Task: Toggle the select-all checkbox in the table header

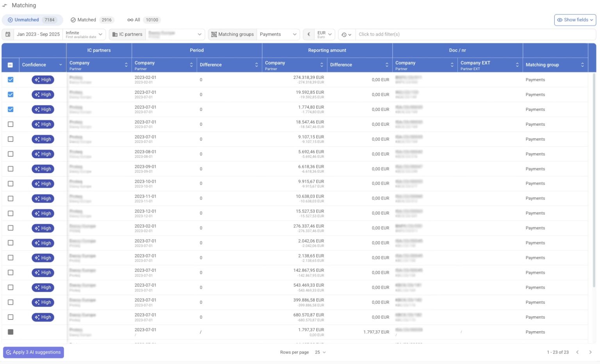Action: 11,65
